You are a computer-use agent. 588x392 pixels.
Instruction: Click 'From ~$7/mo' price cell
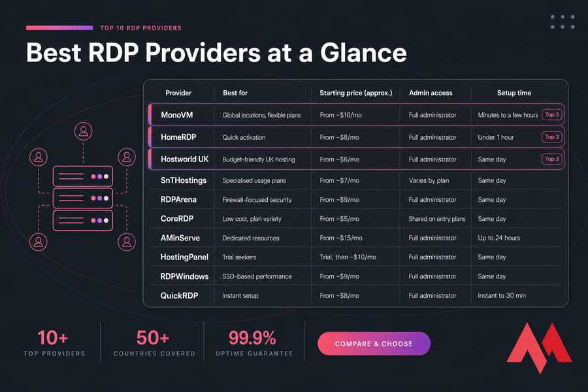click(339, 180)
